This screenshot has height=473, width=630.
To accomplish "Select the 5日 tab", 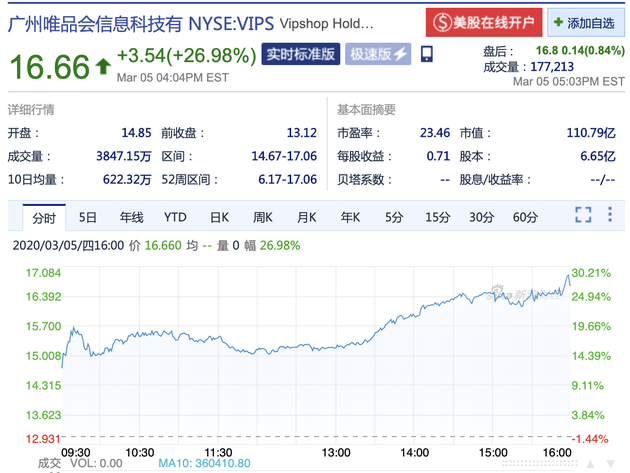I will 88,217.
